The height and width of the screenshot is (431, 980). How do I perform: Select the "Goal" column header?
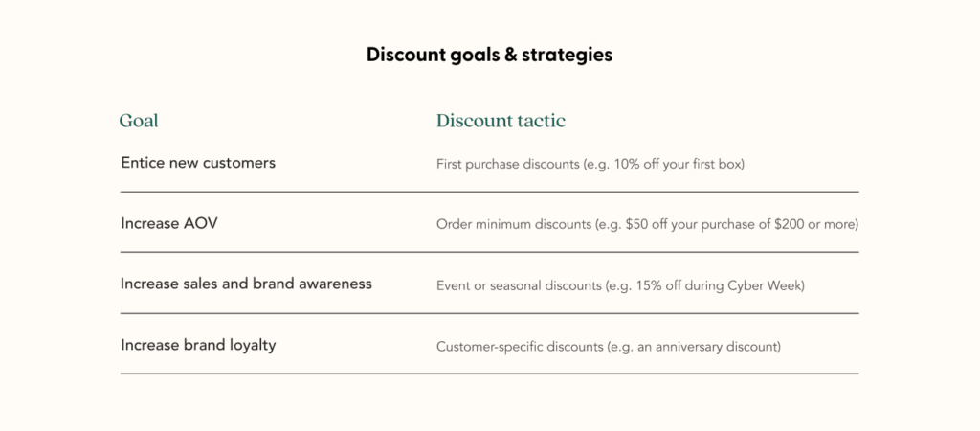pyautogui.click(x=139, y=121)
